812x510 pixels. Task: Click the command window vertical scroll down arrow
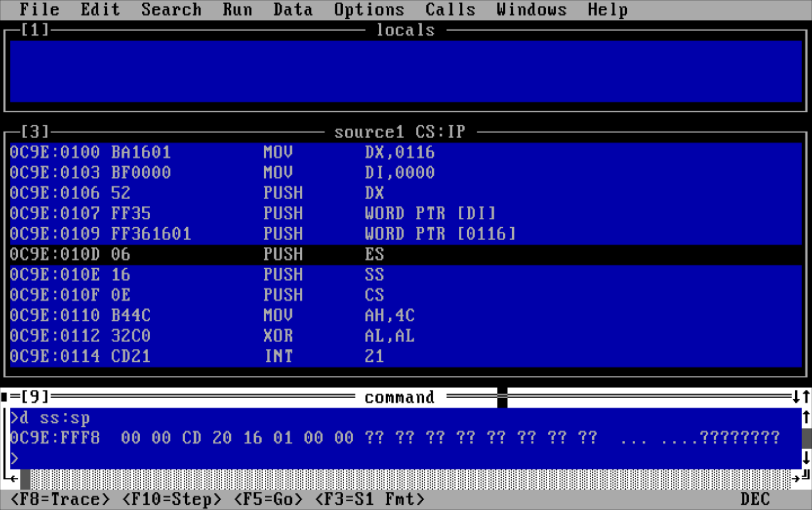pos(806,458)
